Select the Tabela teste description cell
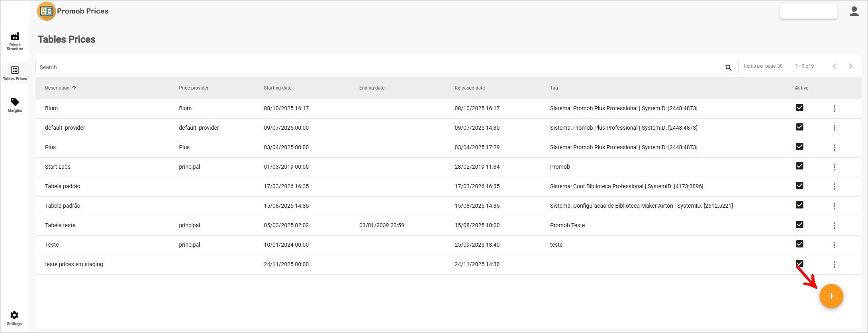 60,225
